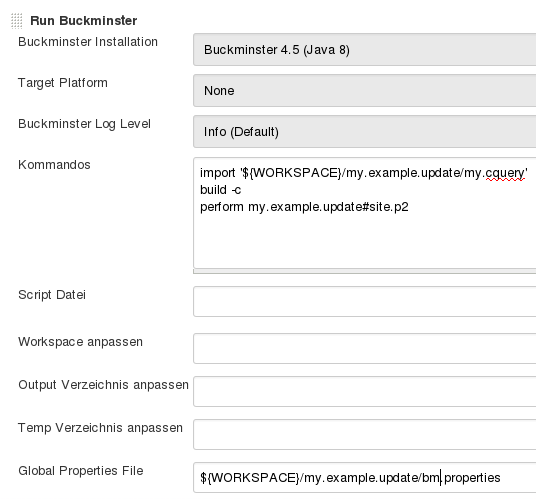The image size is (536, 499).
Task: Place cursor in the import WORKSPACE command line
Action: (364, 173)
